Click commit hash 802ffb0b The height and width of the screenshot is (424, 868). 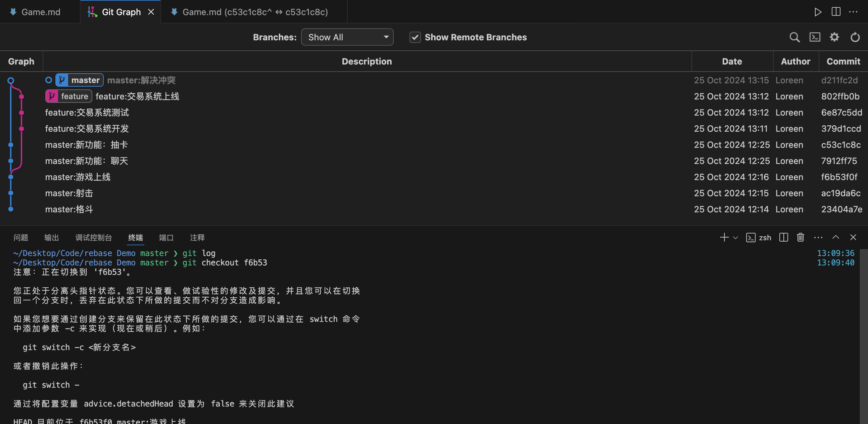[840, 96]
